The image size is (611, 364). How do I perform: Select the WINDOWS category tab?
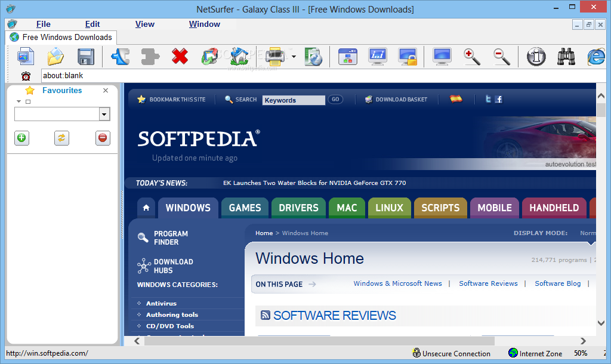(188, 208)
